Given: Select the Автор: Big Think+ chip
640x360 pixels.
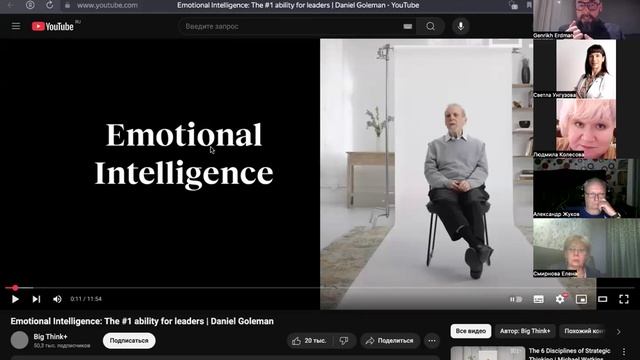Looking at the screenshot, I should click(525, 331).
